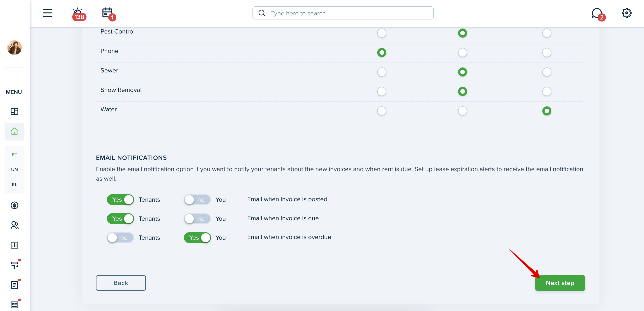This screenshot has width=644, height=311.
Task: Open the contacts people icon
Action: pyautogui.click(x=14, y=225)
